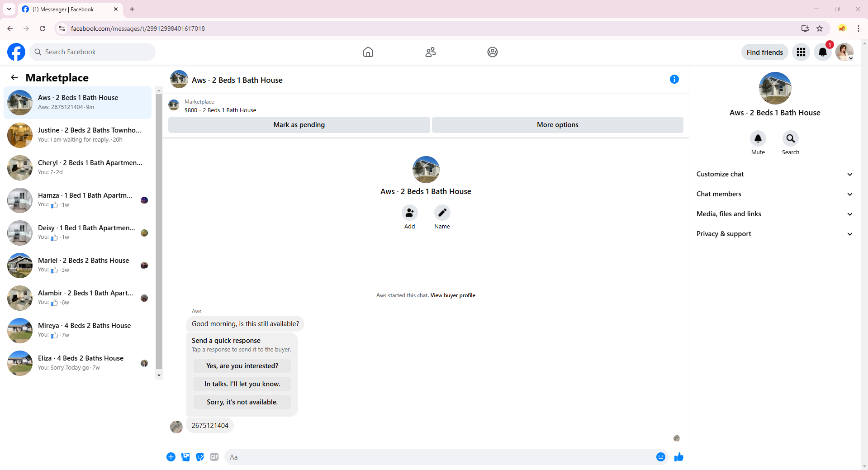Reload the browser page
Screen dimensions: 868x470
click(43, 28)
